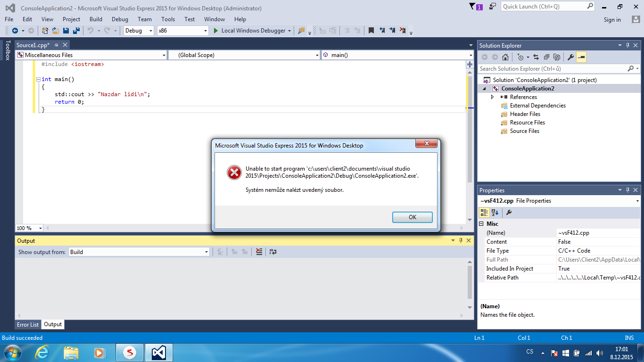Click OK in the error dialog
644x362 pixels.
tap(412, 217)
